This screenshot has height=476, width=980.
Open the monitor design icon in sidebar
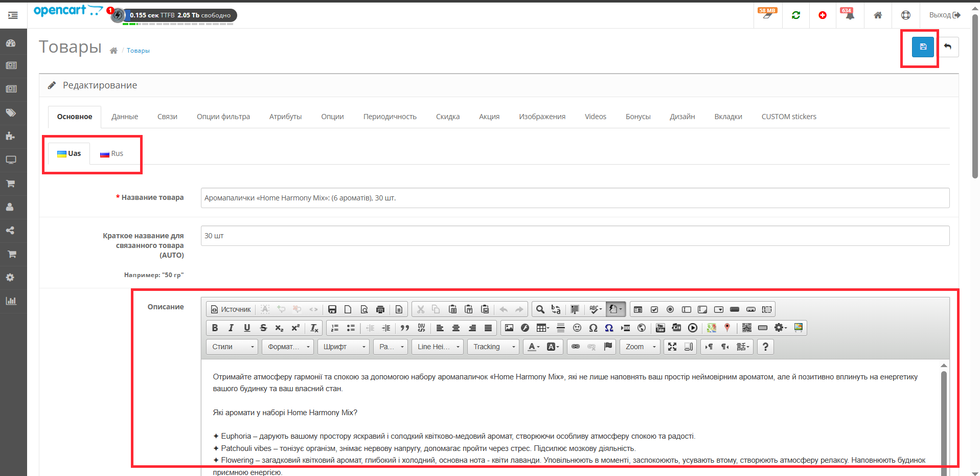(x=11, y=160)
